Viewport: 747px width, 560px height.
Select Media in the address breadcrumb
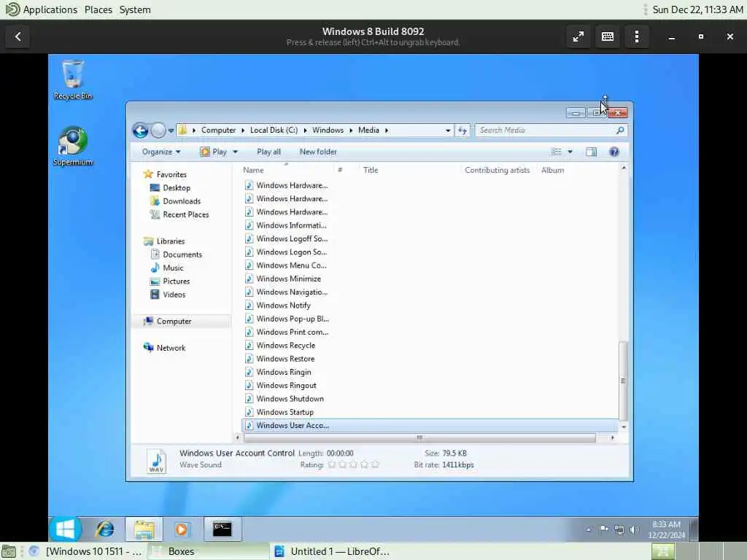(x=368, y=130)
